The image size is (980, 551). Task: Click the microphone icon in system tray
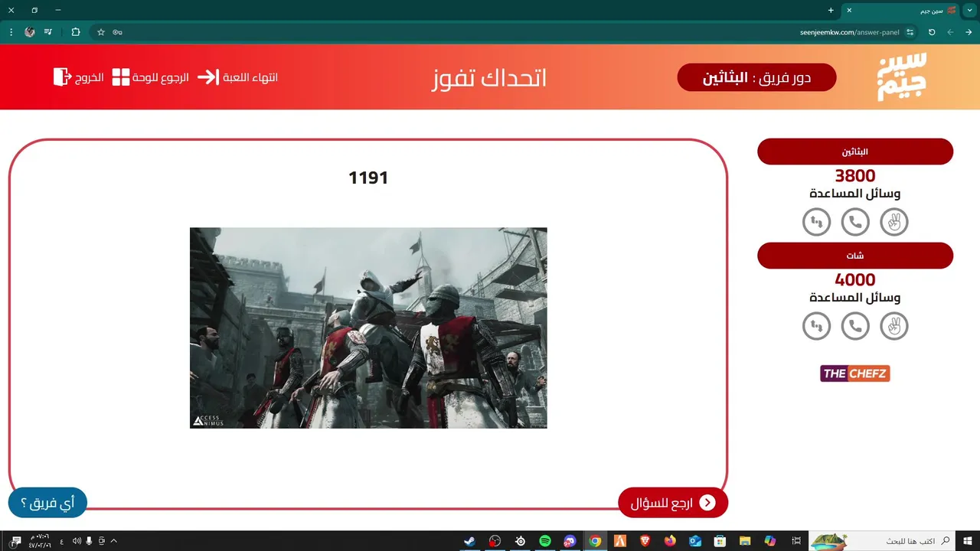click(90, 541)
